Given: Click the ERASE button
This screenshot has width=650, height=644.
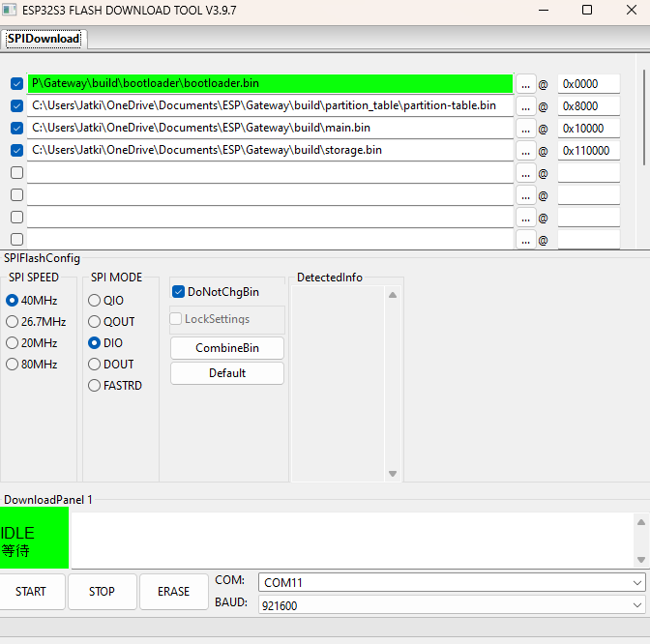Looking at the screenshot, I should 174,592.
